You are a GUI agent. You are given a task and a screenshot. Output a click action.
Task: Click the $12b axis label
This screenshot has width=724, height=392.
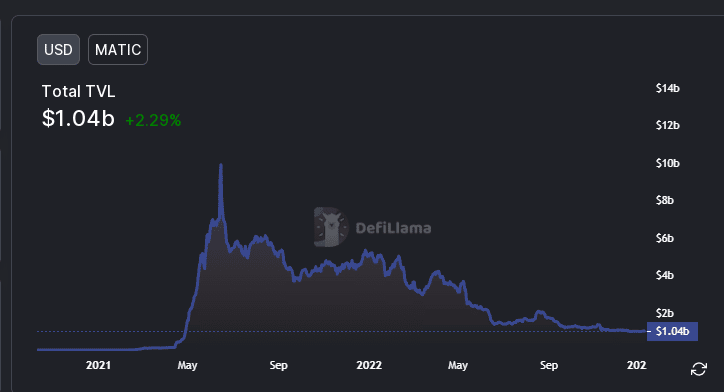tap(667, 125)
